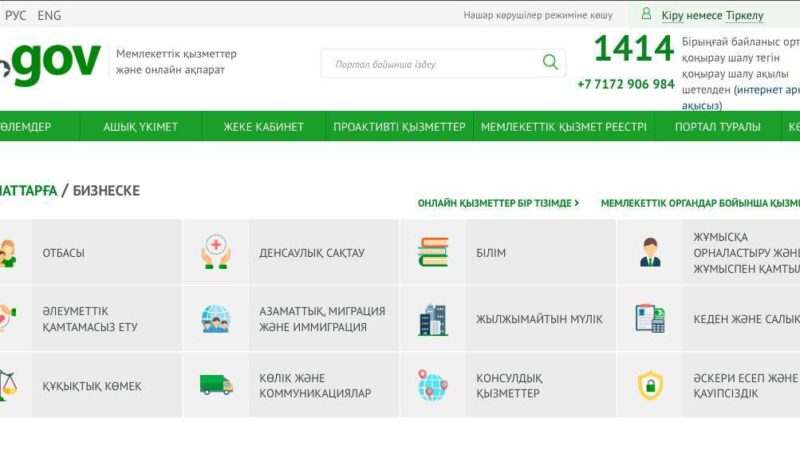Open the Білім stacked books icon
This screenshot has height=450, width=800.
pos(433,252)
